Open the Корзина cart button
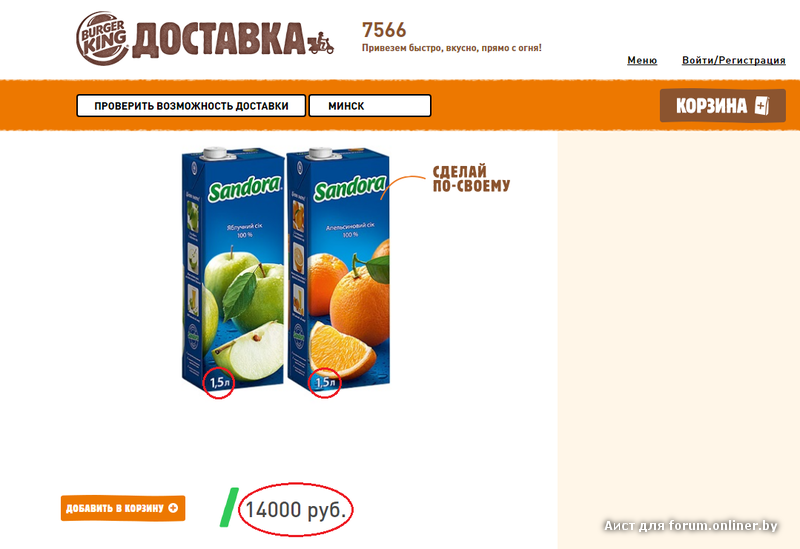The height and width of the screenshot is (549, 800). [x=722, y=106]
